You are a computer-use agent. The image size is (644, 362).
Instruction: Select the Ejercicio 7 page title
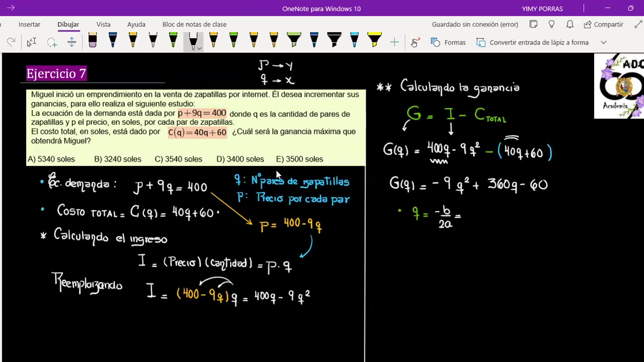[x=56, y=74]
